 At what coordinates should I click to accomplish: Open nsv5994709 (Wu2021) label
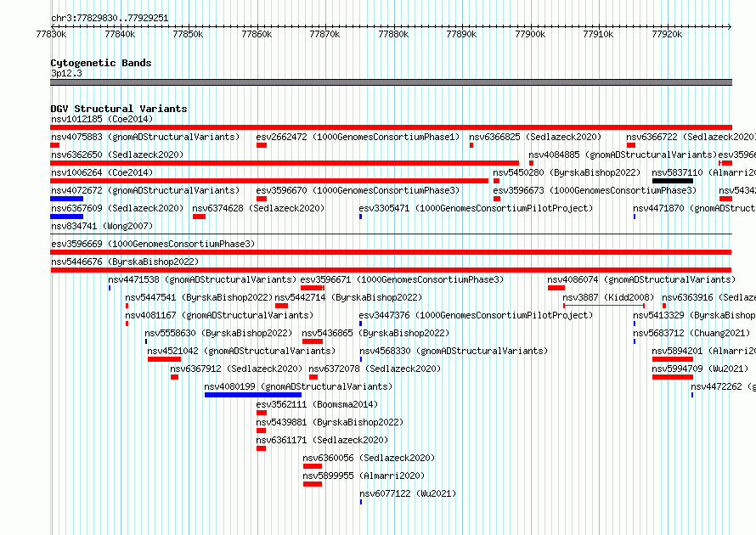(x=700, y=369)
